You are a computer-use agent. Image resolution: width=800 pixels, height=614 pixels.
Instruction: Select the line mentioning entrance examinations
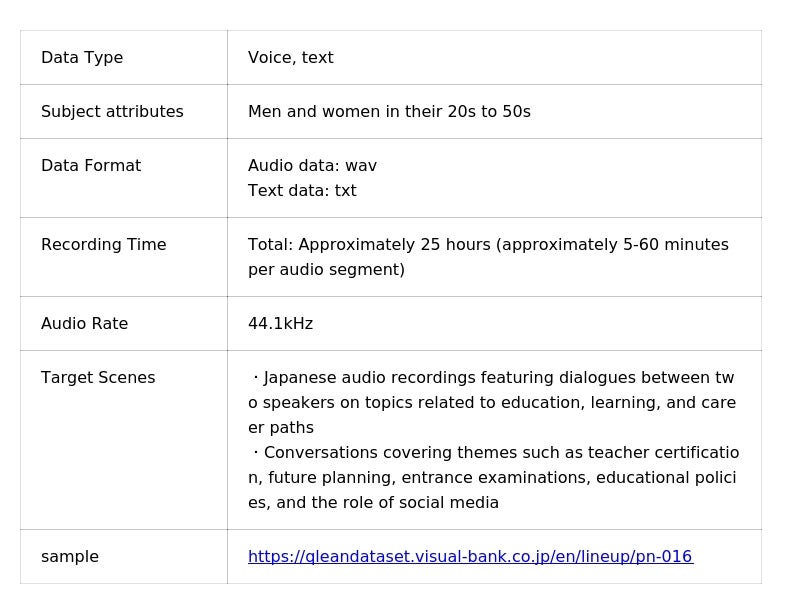[492, 478]
